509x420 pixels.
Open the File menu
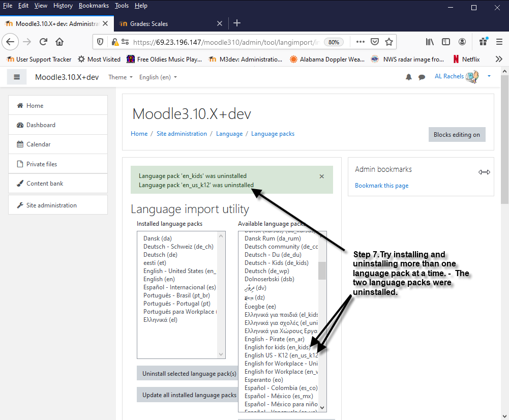click(8, 6)
